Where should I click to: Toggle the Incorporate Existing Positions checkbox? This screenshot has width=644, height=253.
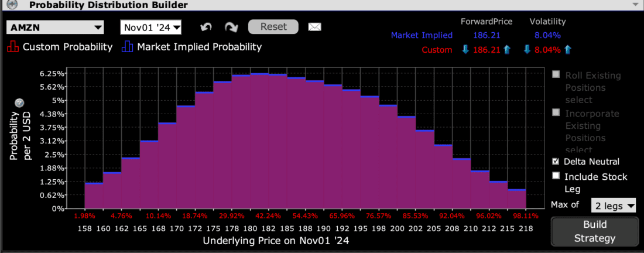coord(556,112)
